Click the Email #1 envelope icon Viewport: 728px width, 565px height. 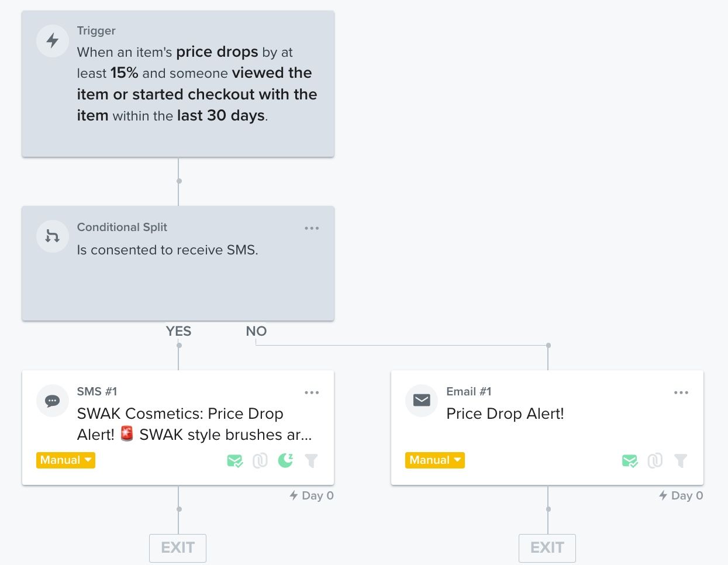tap(422, 401)
